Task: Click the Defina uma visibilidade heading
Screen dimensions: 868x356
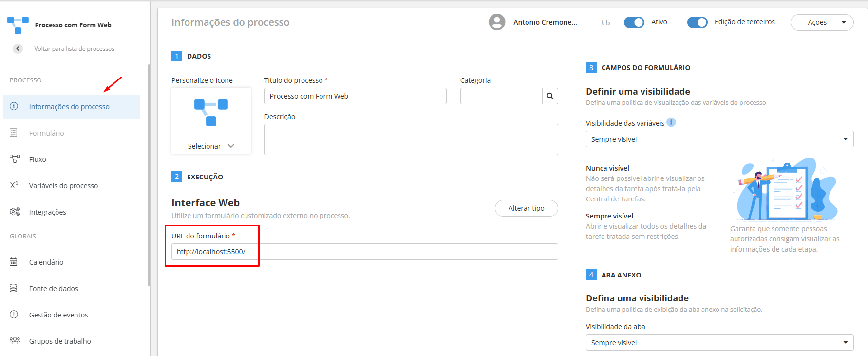Action: [x=637, y=298]
